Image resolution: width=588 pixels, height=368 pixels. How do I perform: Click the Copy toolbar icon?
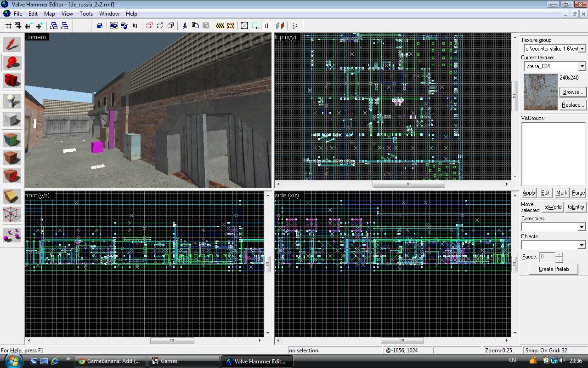[x=195, y=26]
